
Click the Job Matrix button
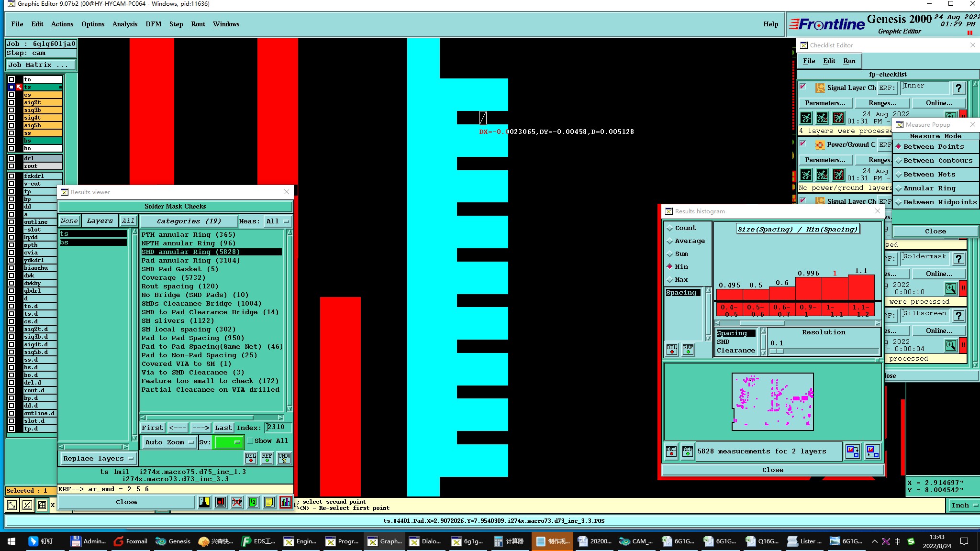40,65
